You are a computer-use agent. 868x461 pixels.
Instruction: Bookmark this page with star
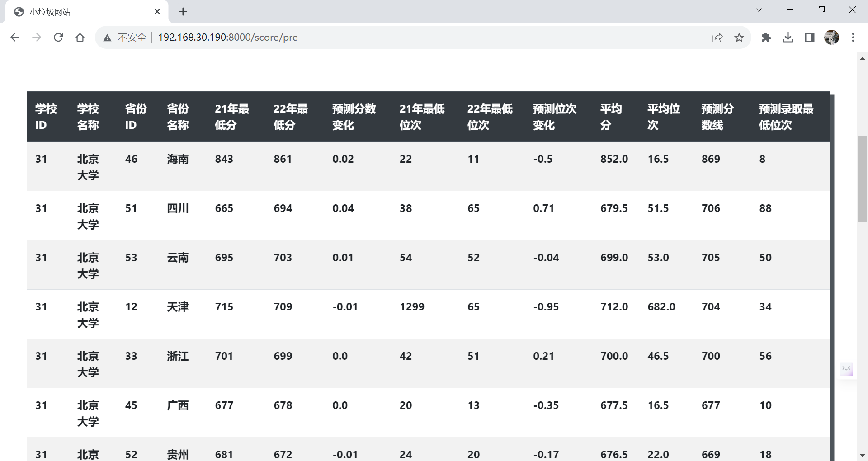(x=739, y=38)
